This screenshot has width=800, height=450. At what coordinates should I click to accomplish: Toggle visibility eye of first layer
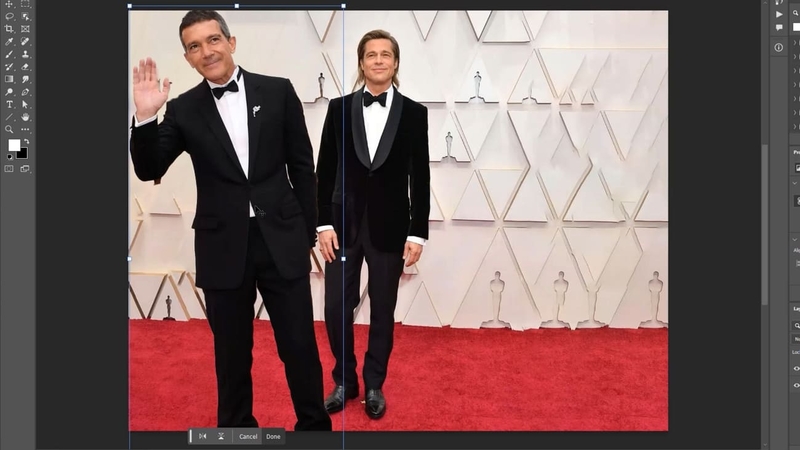(x=797, y=368)
